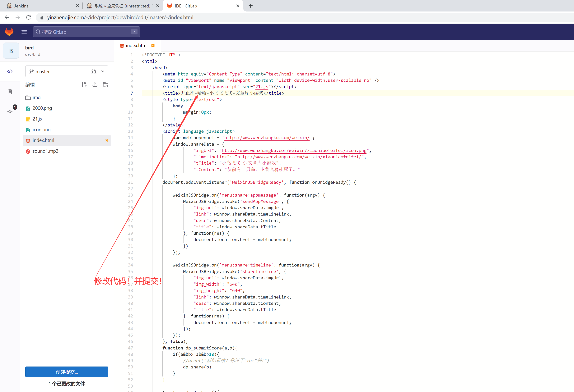
Task: Click the Upload file icon
Action: pos(95,85)
